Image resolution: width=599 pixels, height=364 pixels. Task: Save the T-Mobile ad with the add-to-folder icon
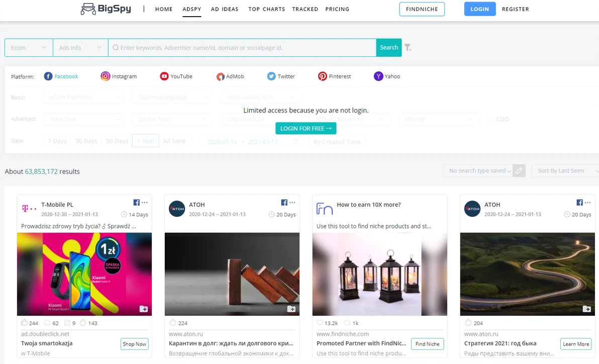(143, 309)
